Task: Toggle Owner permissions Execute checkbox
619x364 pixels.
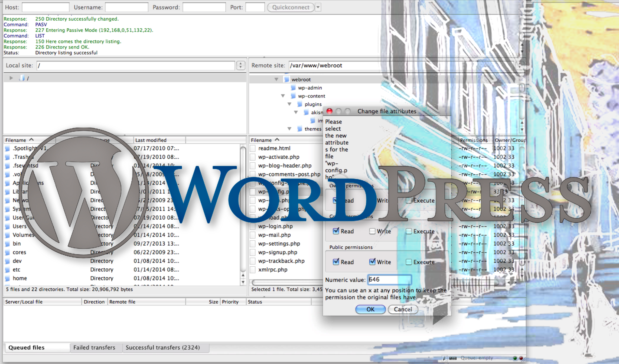Action: tap(408, 200)
